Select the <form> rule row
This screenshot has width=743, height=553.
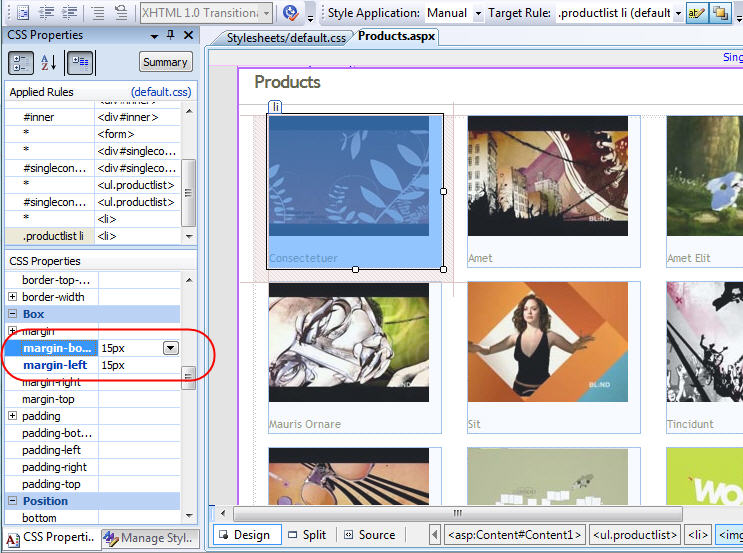coord(92,134)
